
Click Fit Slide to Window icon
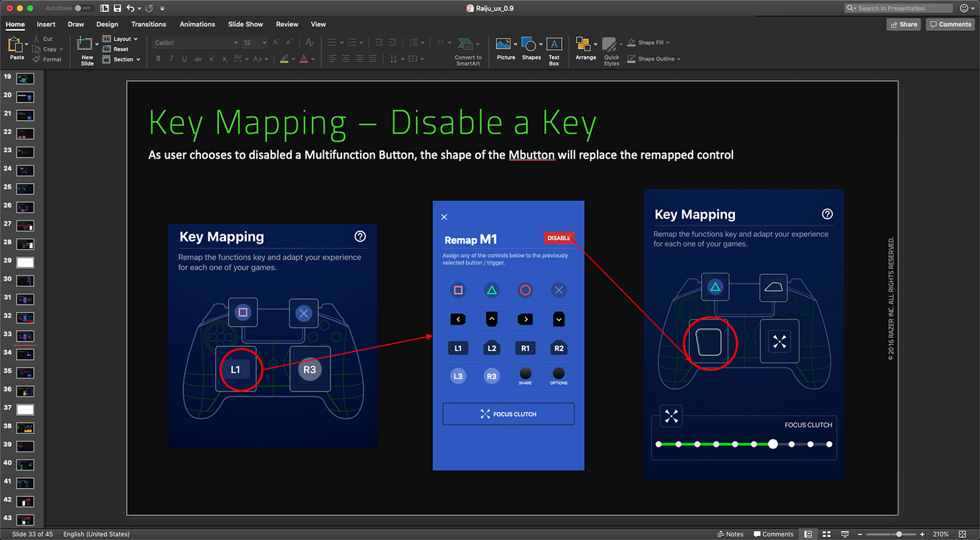pyautogui.click(x=958, y=534)
